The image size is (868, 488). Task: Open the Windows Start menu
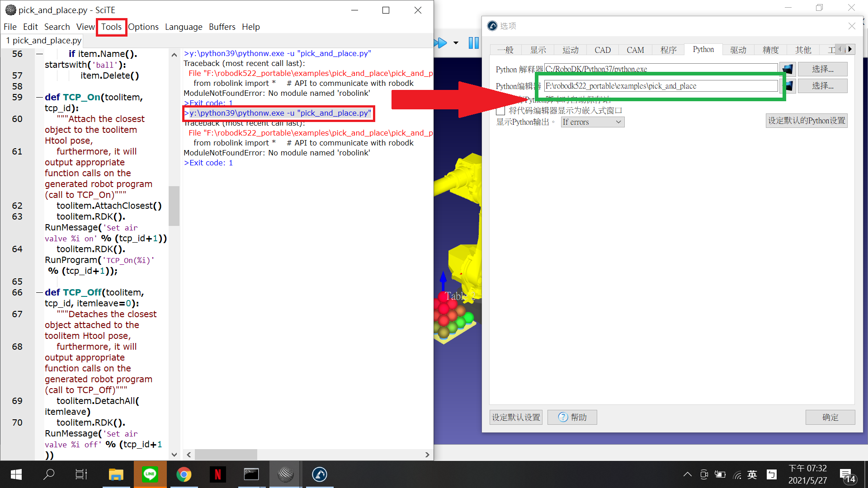click(x=16, y=474)
